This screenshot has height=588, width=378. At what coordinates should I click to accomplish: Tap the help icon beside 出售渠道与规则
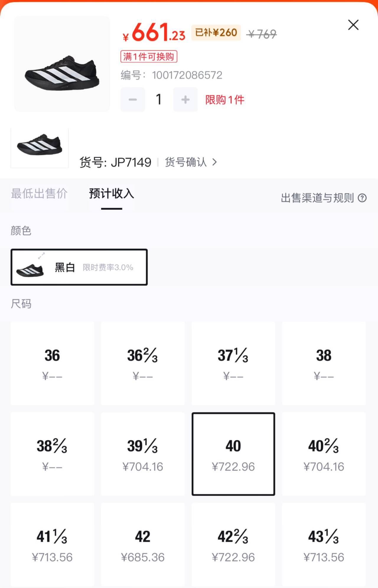pos(362,198)
